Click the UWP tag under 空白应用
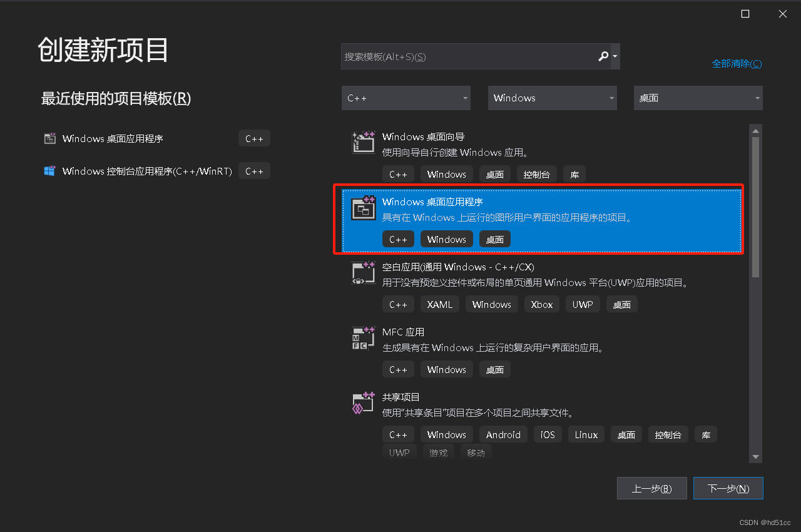This screenshot has width=801, height=532. pyautogui.click(x=582, y=304)
